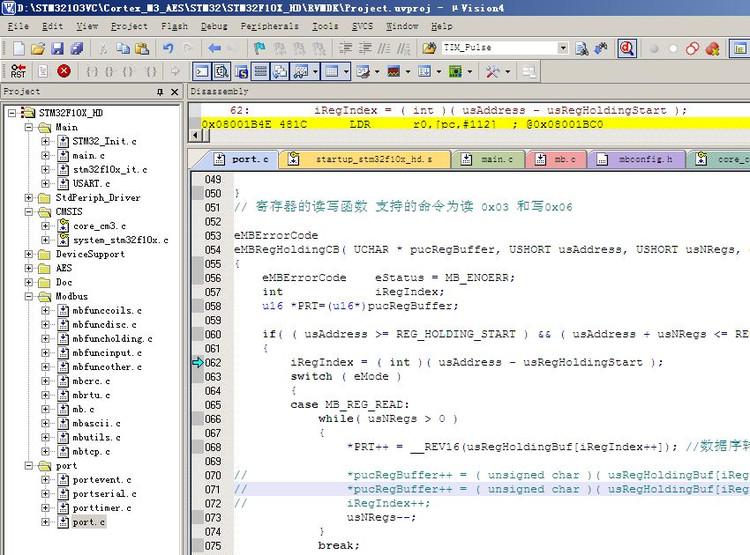750x555 pixels.
Task: Click the red Stop debug execution icon
Action: (x=64, y=71)
